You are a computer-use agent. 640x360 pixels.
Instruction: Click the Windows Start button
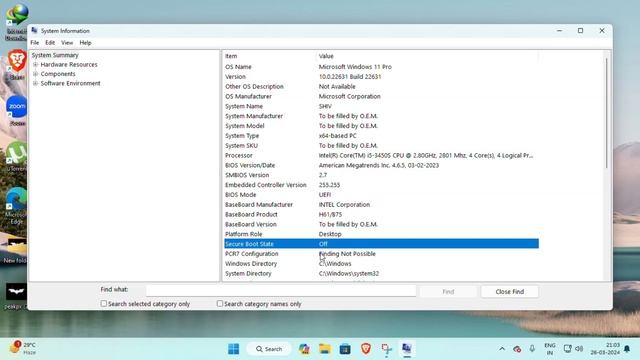(x=233, y=349)
